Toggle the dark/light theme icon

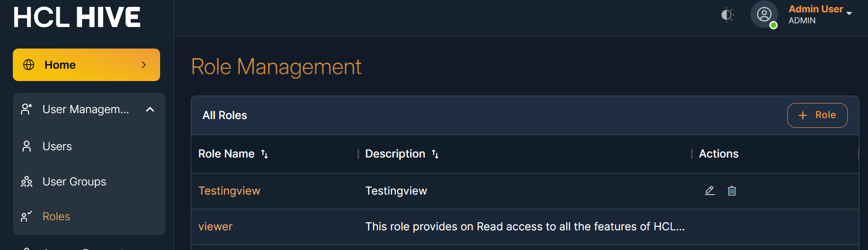click(x=727, y=15)
